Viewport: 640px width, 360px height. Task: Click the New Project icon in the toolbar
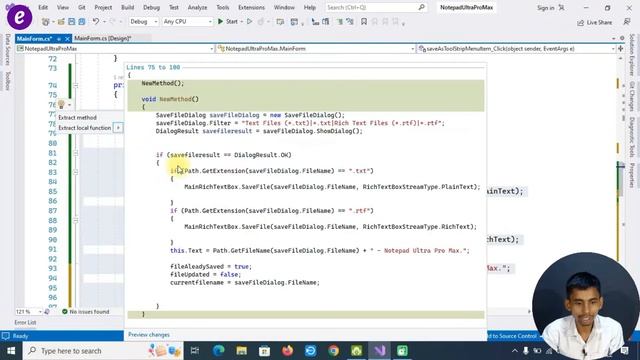tap(45, 22)
